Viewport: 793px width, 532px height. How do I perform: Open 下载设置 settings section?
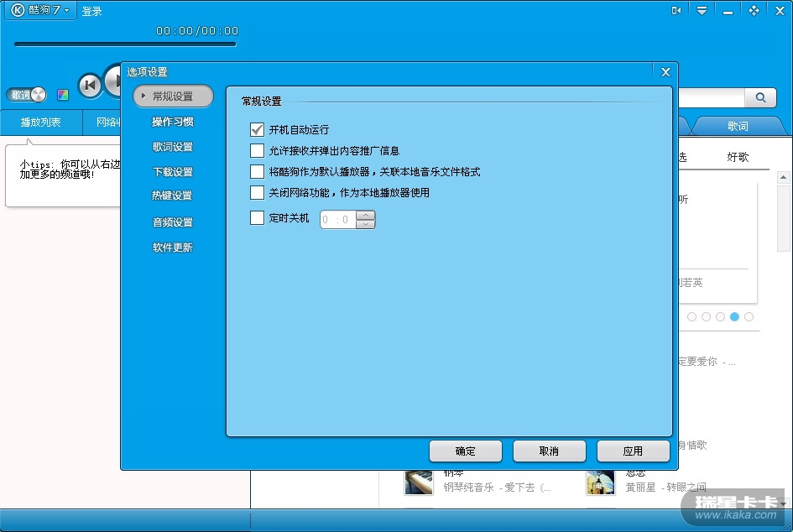click(173, 172)
